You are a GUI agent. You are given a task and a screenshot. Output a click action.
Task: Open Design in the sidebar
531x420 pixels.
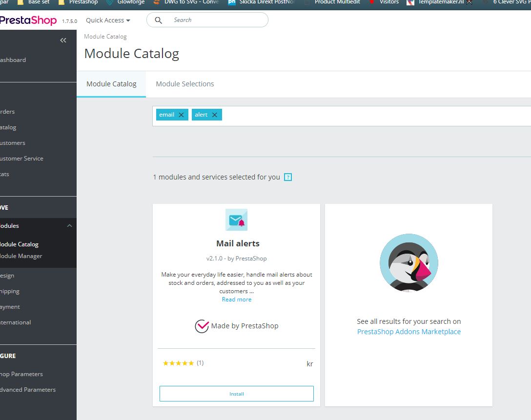click(x=7, y=276)
